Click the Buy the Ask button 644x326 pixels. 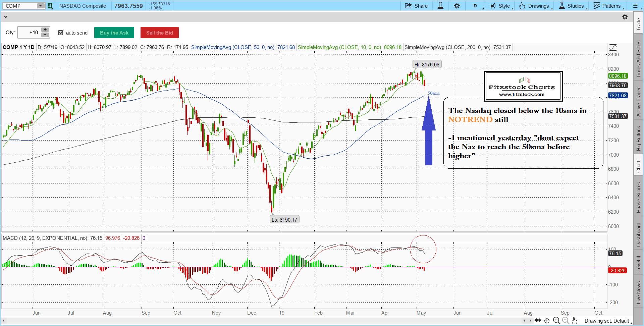click(114, 33)
